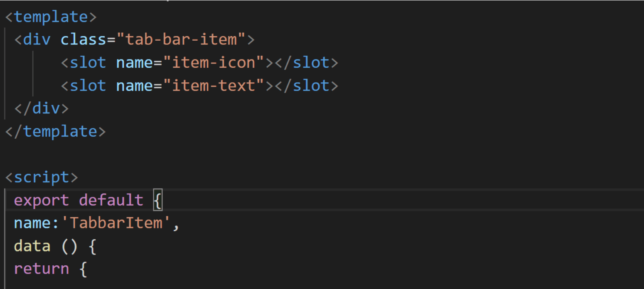644x289 pixels.
Task: Click the item-icon slot name string
Action: pyautogui.click(x=214, y=63)
